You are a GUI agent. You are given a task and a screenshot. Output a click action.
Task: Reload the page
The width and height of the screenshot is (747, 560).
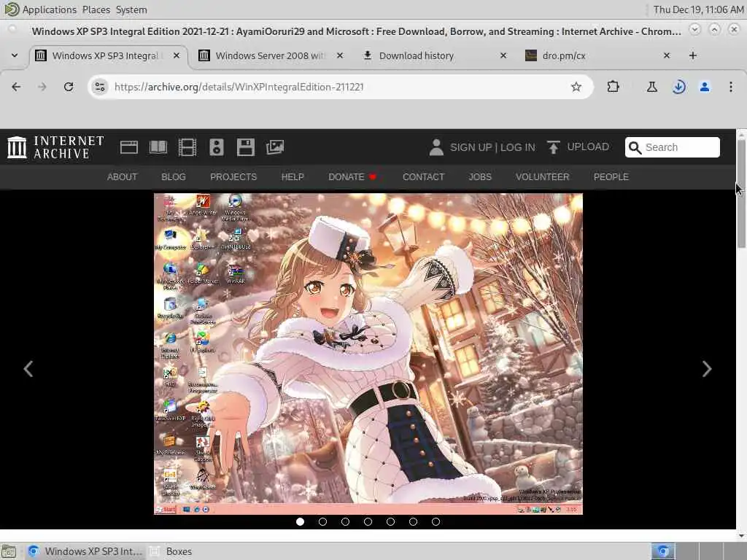pyautogui.click(x=69, y=87)
